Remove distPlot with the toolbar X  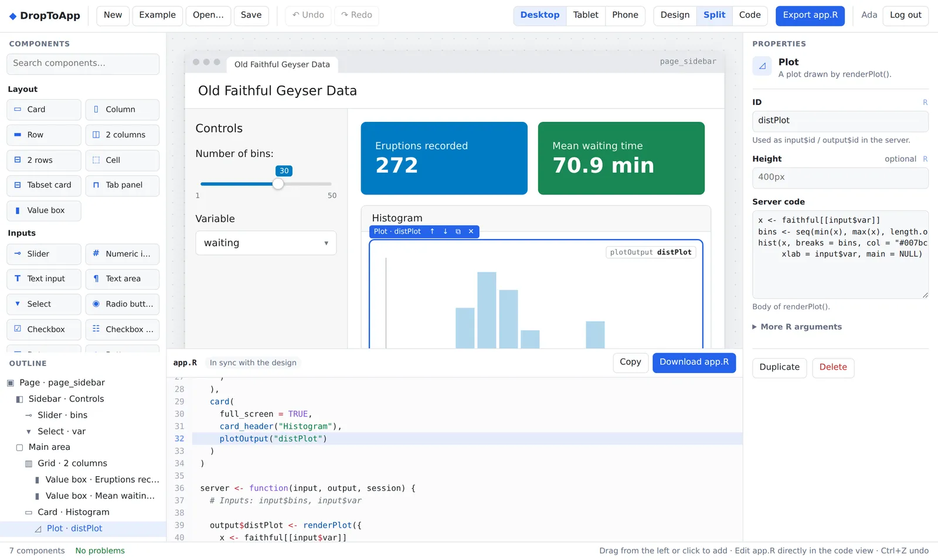pyautogui.click(x=471, y=231)
